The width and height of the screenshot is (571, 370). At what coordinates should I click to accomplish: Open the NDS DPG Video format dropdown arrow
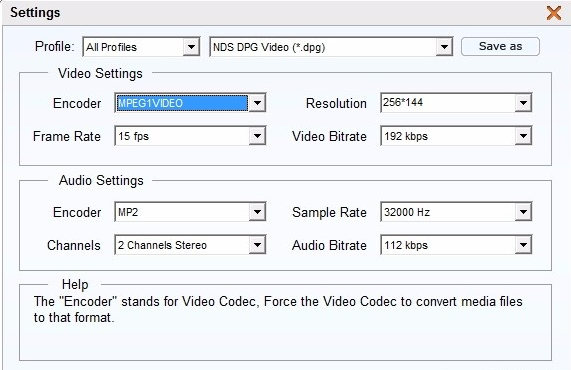click(x=444, y=47)
